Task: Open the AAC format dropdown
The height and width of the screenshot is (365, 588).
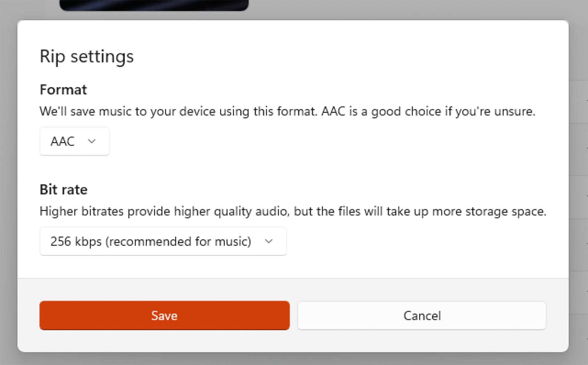Action: (74, 141)
